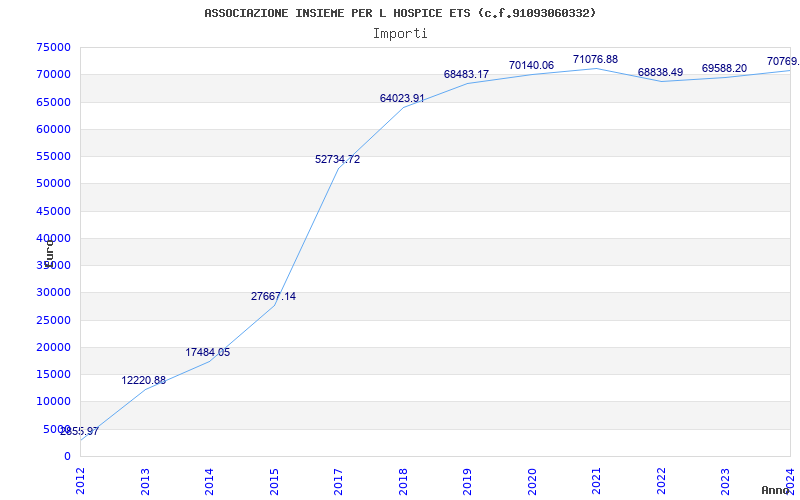Image resolution: width=800 pixels, height=500 pixels.
Task: Click the 10000 y-axis value
Action: (54, 402)
